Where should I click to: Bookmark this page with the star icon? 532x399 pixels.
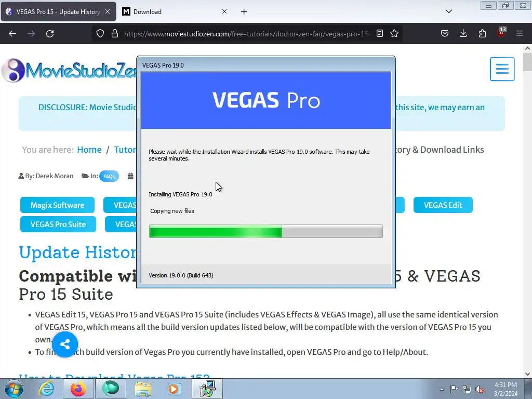[x=394, y=33]
